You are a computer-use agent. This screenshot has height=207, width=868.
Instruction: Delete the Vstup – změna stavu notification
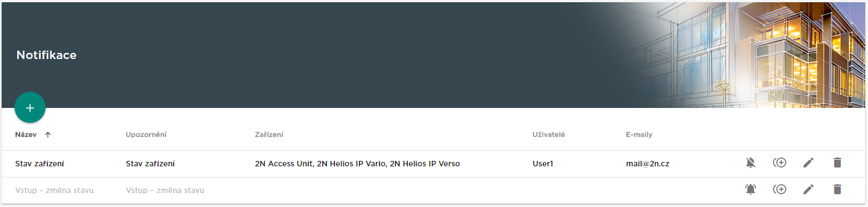coord(837,189)
